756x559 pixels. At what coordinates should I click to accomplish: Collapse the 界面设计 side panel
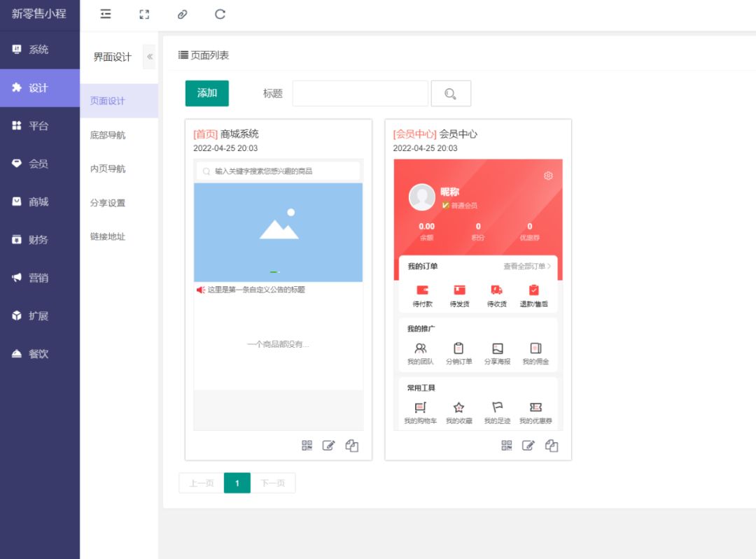149,57
